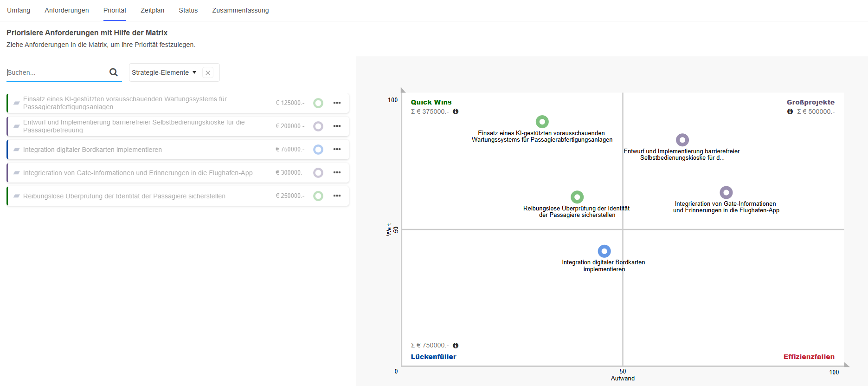Switch to the Zeitplan tab
This screenshot has width=868, height=386.
(152, 10)
